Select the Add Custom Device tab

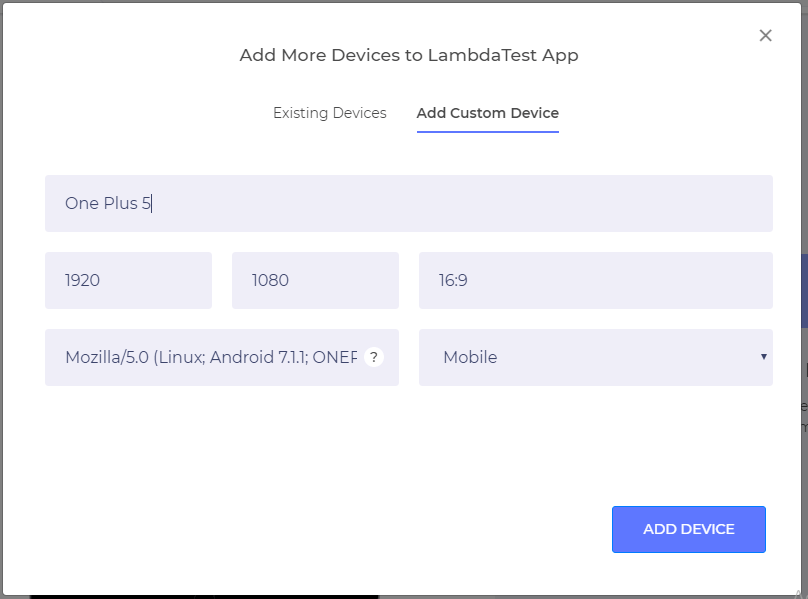487,113
